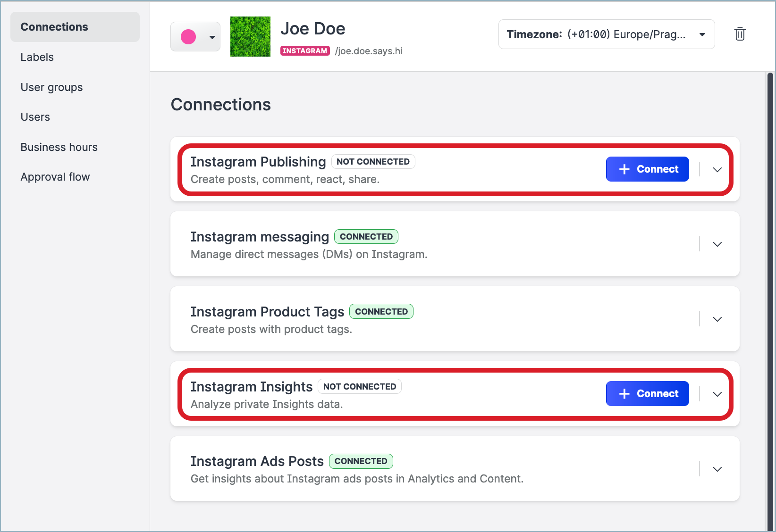This screenshot has height=532, width=776.
Task: Click Joe Doe's green profile thumbnail
Action: click(250, 37)
